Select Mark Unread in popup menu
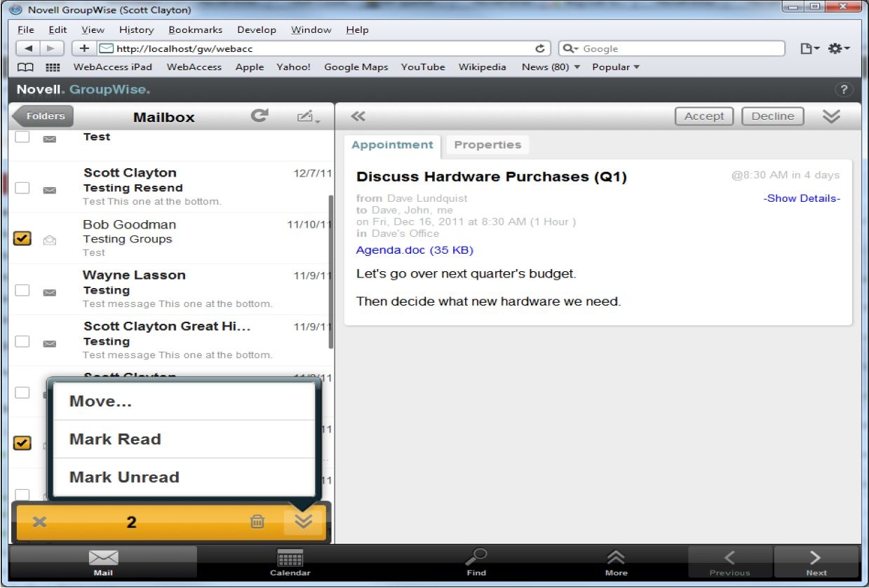Screen dimensions: 869x588 (x=184, y=477)
